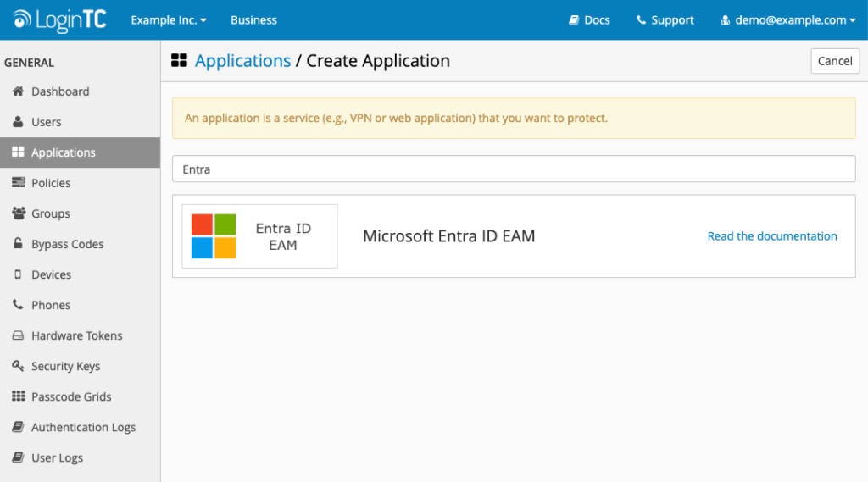Go to Policies in the sidebar
868x482 pixels.
(x=81, y=183)
